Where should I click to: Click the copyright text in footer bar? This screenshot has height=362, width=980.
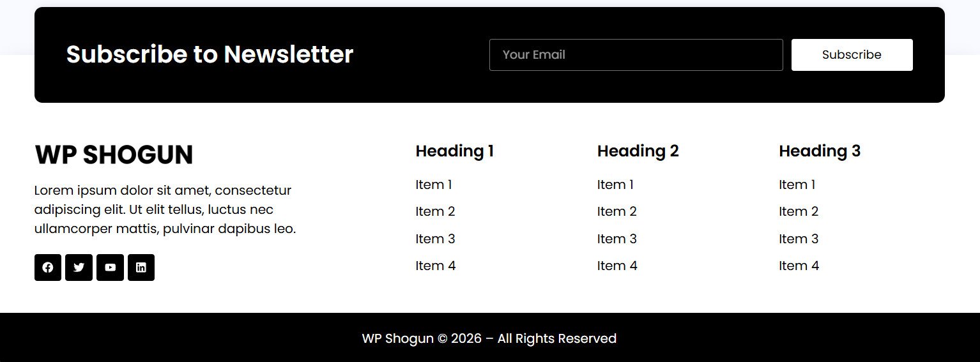489,338
